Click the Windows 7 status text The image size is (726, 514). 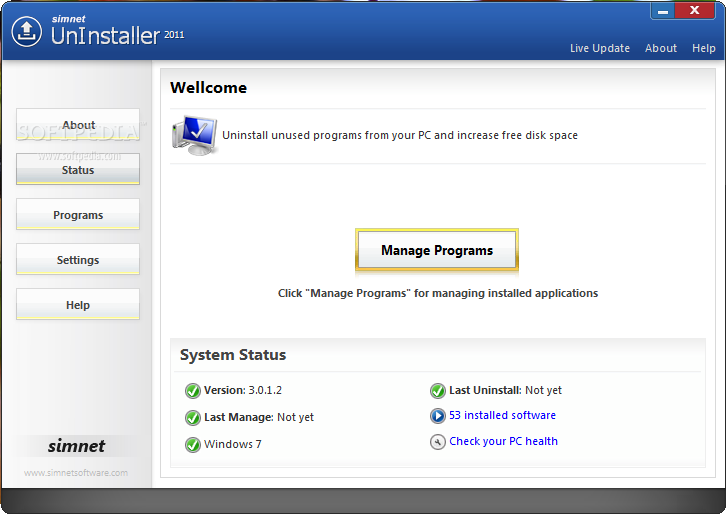pyautogui.click(x=232, y=444)
